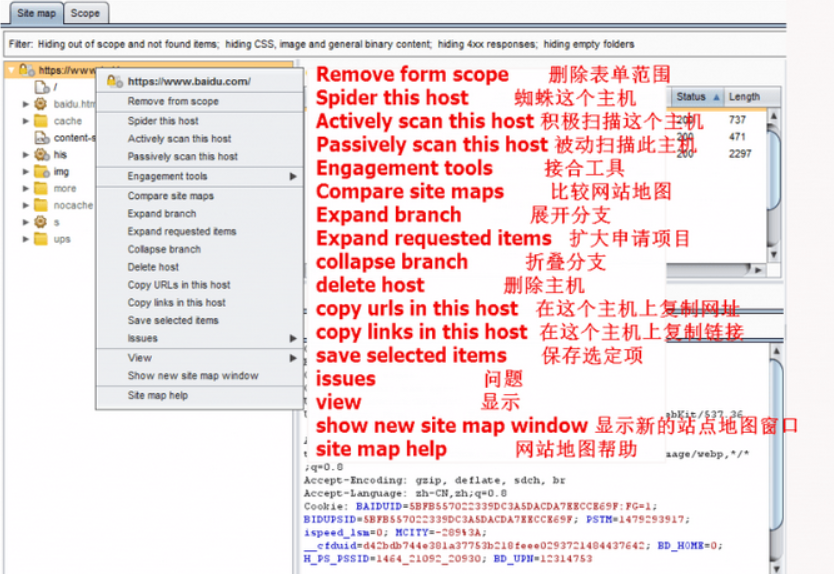Switch to the Scope tab
This screenshot has height=574, width=834.
click(x=85, y=14)
